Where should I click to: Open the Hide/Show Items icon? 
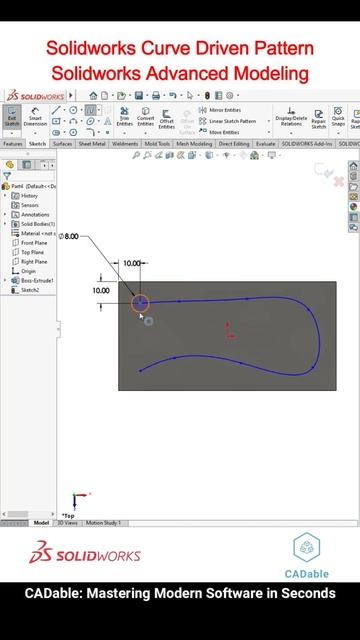coord(226,155)
